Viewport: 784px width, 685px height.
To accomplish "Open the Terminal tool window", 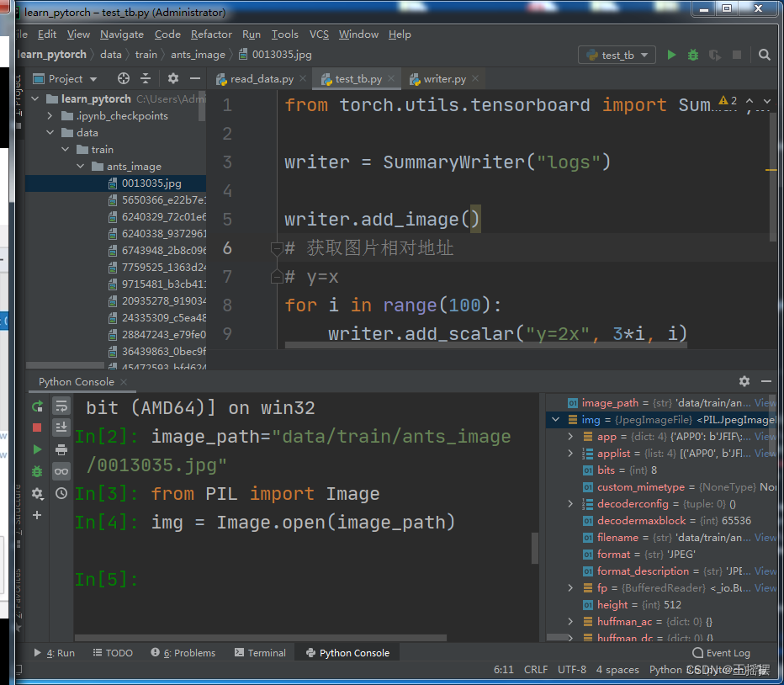I will point(260,652).
